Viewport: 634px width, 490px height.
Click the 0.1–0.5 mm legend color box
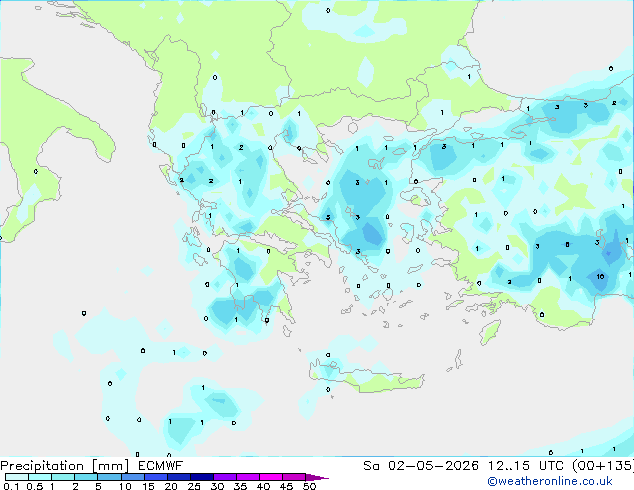17,477
